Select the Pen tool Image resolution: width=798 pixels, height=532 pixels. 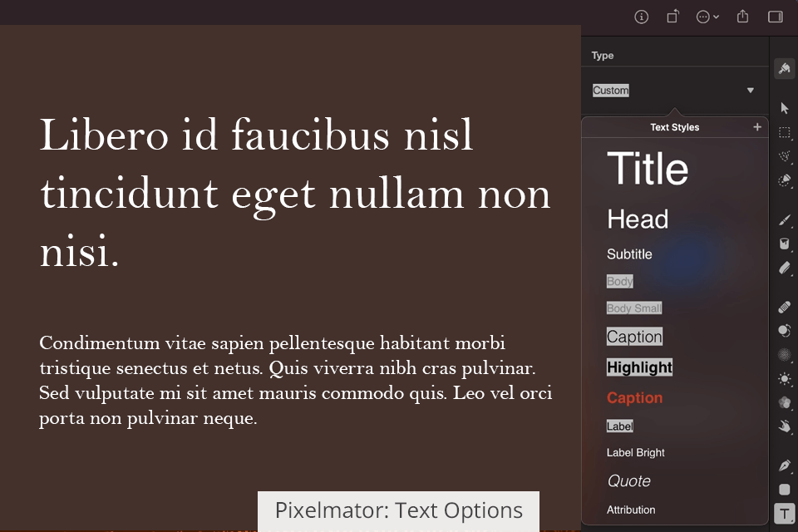tap(784, 465)
